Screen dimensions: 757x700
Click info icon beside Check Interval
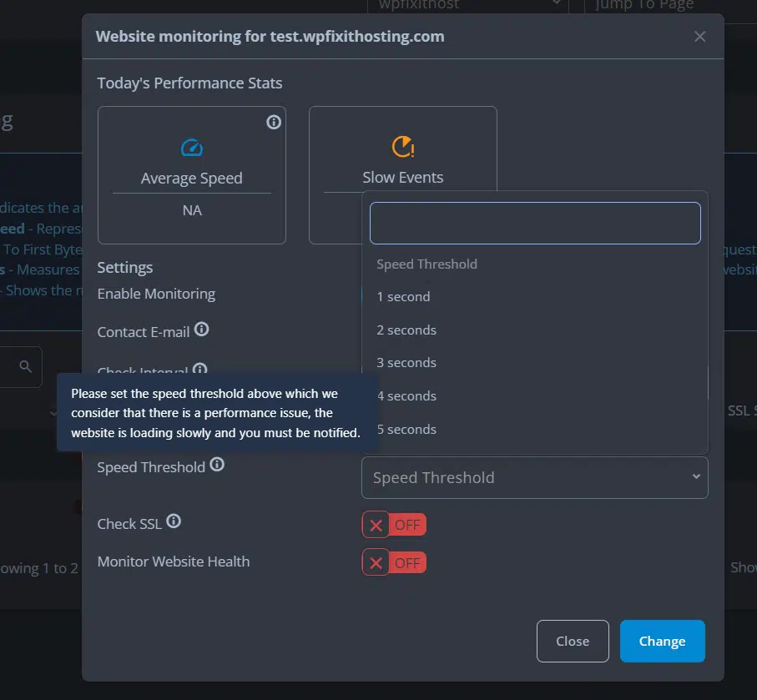click(x=199, y=369)
